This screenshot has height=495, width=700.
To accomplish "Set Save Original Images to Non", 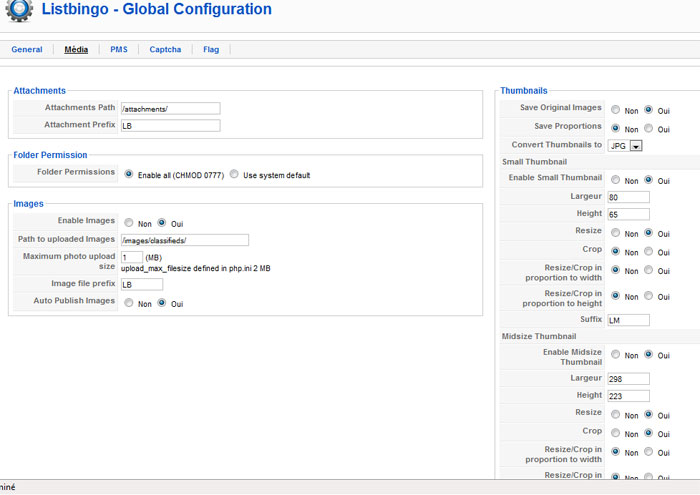I will (615, 110).
